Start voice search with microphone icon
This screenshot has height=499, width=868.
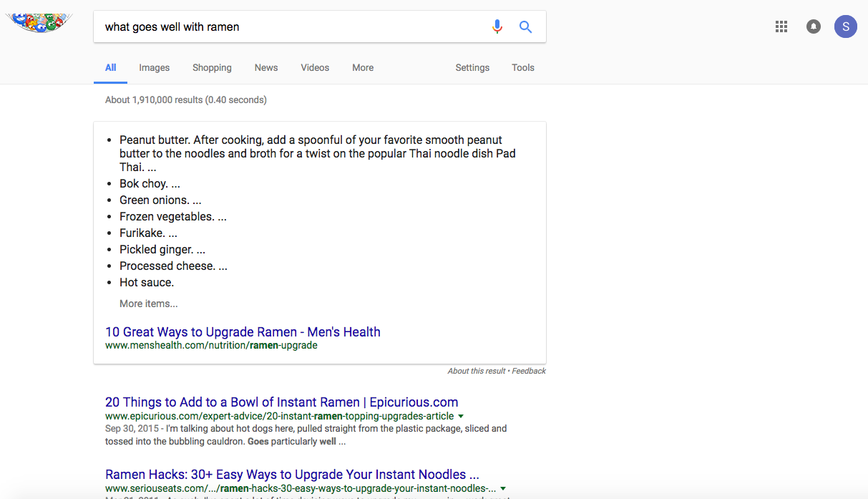pyautogui.click(x=497, y=27)
